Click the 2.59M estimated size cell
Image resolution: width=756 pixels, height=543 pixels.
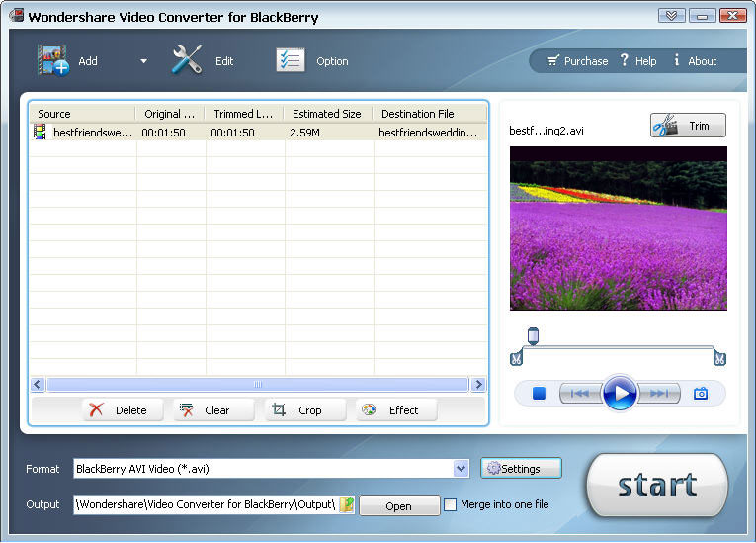coord(304,133)
